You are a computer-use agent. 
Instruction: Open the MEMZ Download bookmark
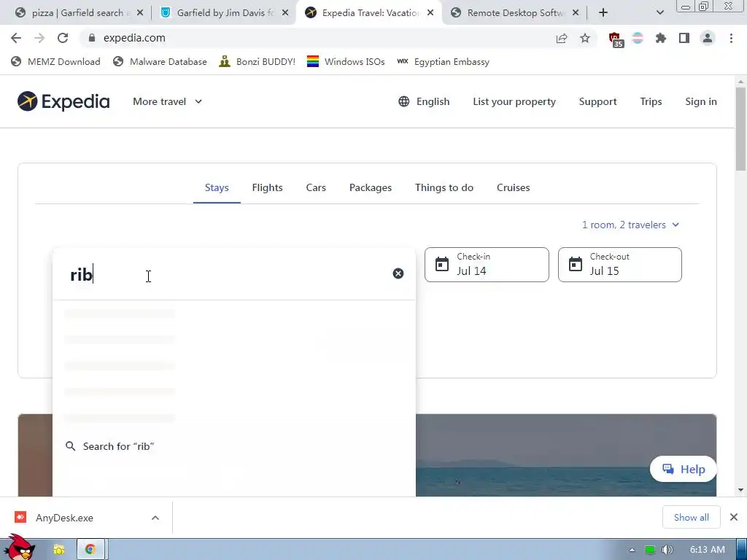(55, 61)
